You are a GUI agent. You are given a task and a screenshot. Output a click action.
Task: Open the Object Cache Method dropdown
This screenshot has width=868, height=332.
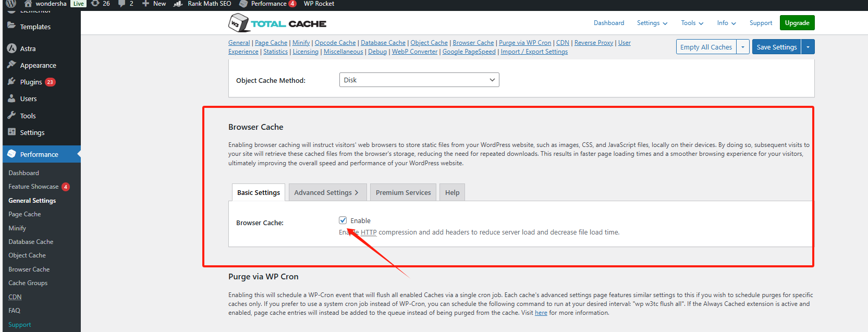pos(419,80)
